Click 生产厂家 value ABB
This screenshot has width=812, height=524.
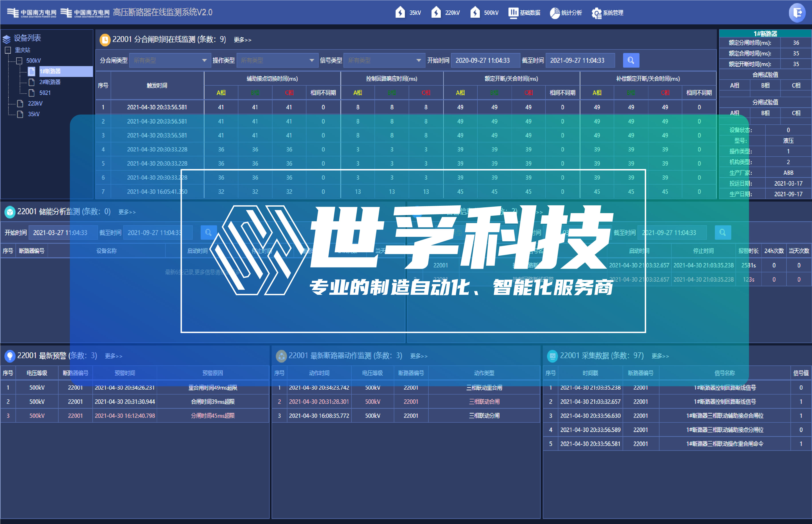pos(788,173)
